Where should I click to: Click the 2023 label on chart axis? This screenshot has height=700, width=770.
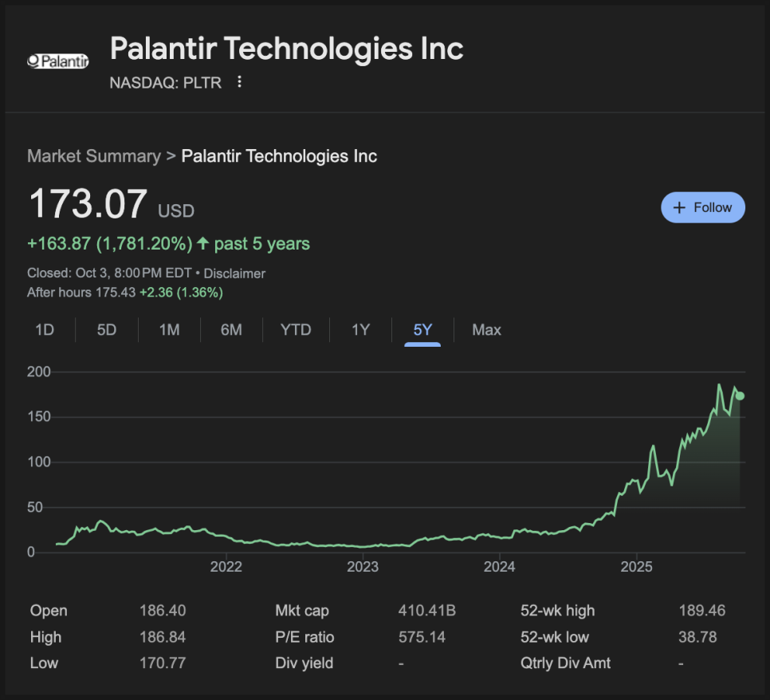point(363,568)
